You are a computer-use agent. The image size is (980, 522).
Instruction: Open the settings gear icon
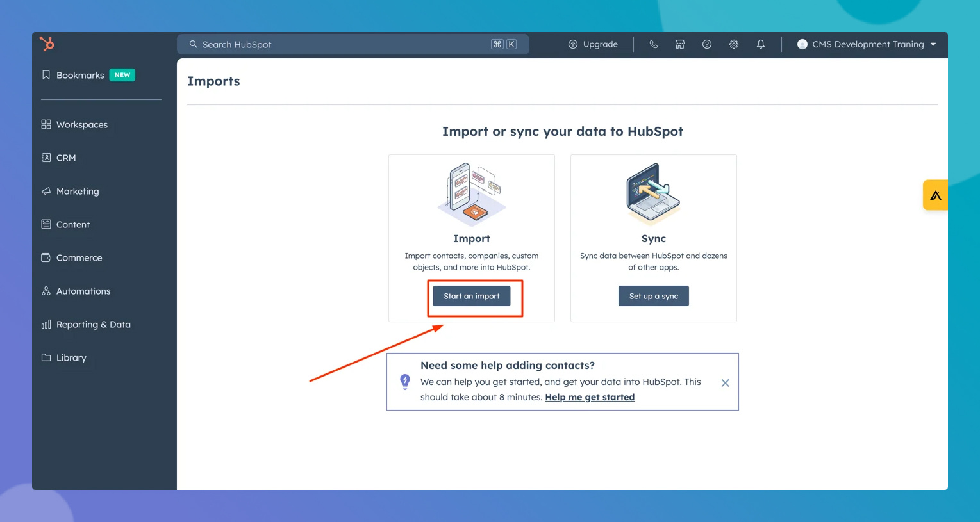tap(734, 44)
